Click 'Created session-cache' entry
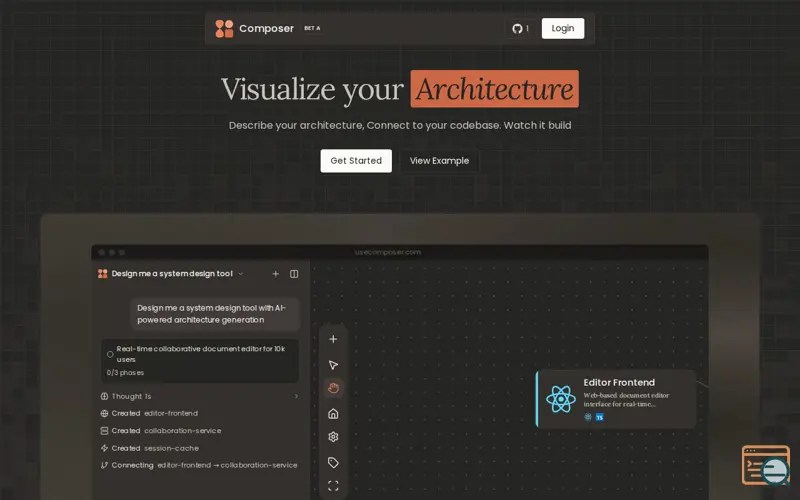This screenshot has height=500, width=800. 149,448
